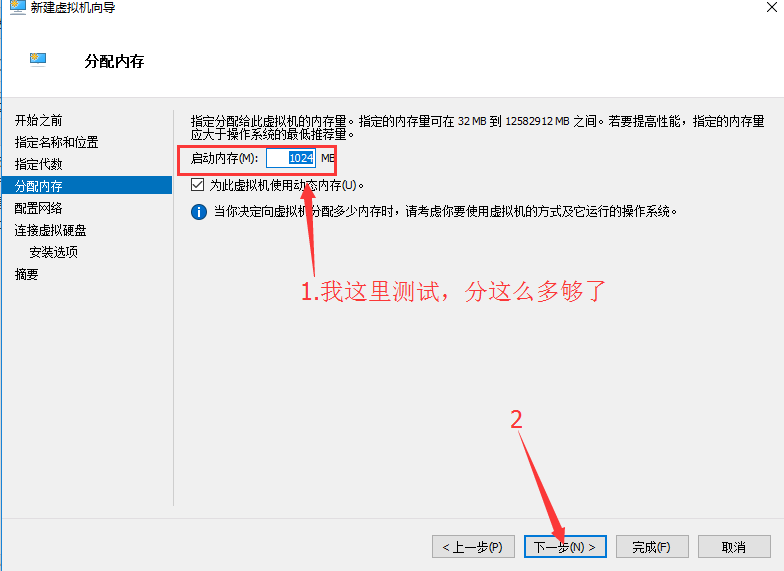Go to the 开始之前 step
The width and height of the screenshot is (784, 571).
39,120
